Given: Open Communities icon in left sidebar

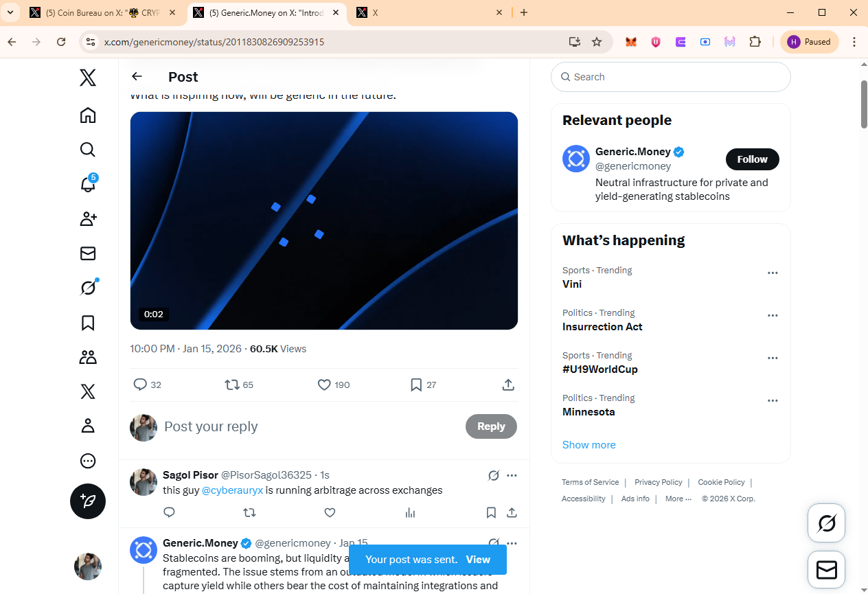Looking at the screenshot, I should click(x=88, y=357).
